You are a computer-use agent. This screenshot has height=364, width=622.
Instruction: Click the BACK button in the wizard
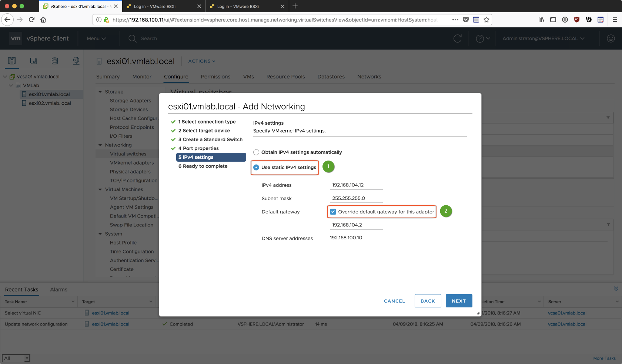click(x=428, y=301)
